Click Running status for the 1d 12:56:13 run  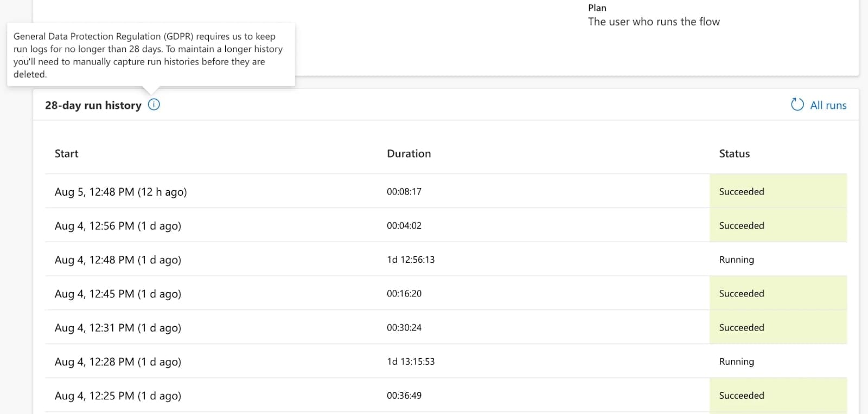coord(736,260)
